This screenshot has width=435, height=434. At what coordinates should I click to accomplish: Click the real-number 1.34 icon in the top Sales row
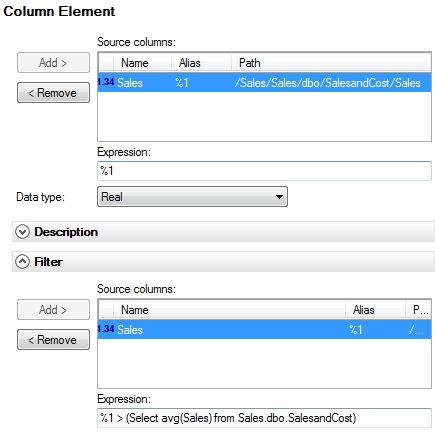coord(106,82)
